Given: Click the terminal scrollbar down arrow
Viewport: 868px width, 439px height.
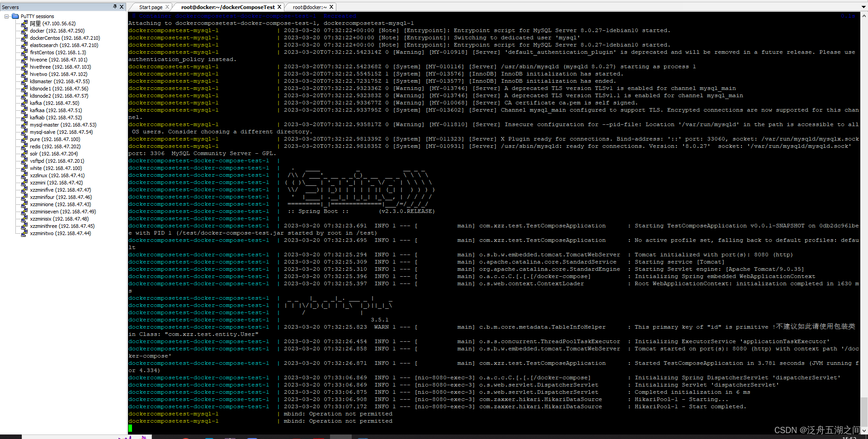Looking at the screenshot, I should click(x=864, y=431).
